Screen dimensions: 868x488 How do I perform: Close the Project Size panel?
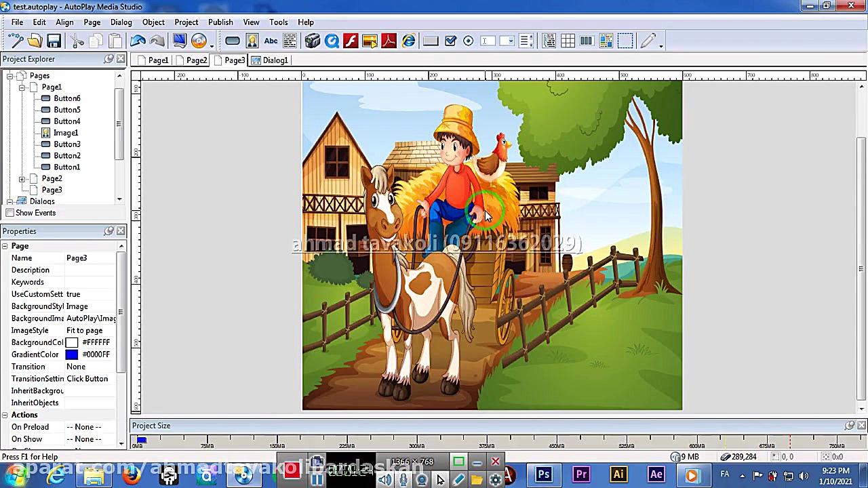[x=861, y=426]
